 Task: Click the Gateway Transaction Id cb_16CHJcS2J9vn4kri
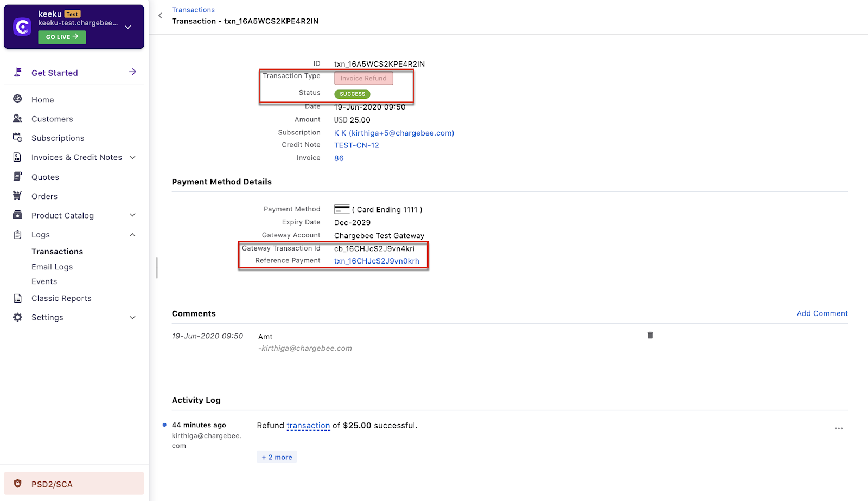click(x=374, y=249)
